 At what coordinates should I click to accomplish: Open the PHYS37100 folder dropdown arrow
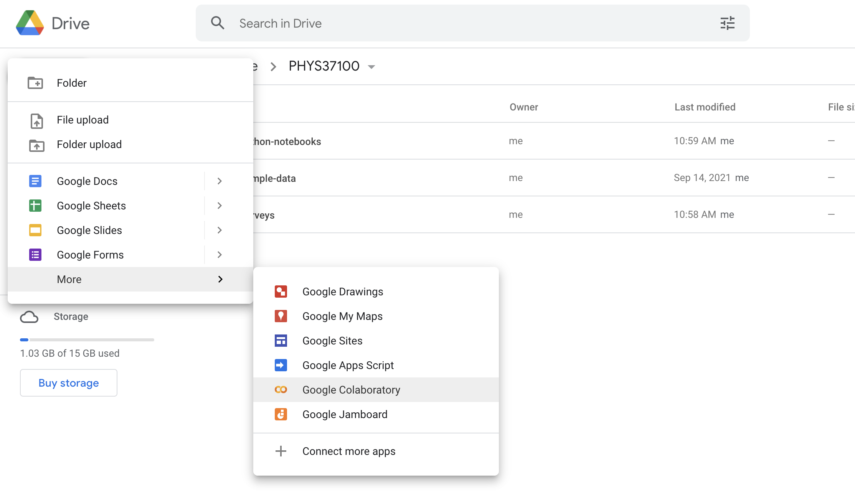tap(371, 67)
